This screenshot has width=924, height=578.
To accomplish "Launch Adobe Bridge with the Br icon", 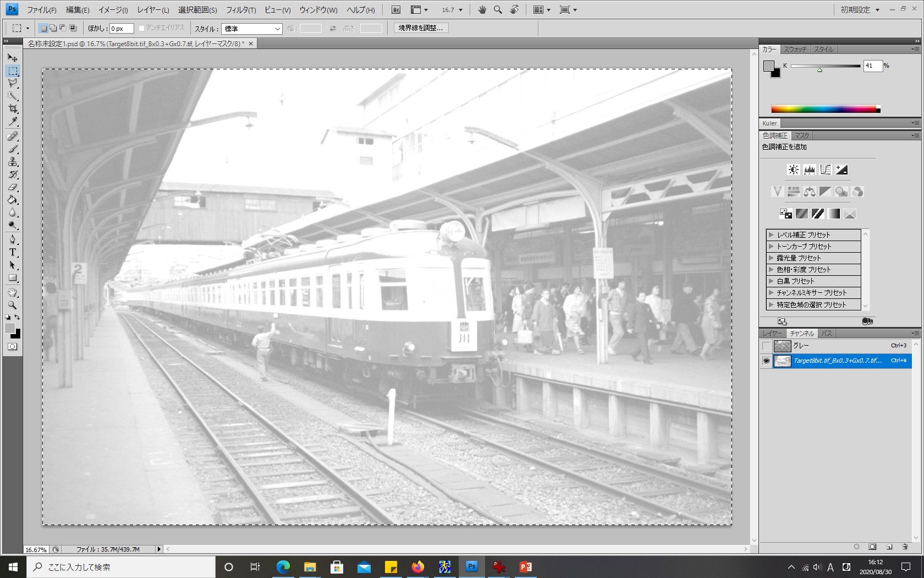I will (396, 10).
